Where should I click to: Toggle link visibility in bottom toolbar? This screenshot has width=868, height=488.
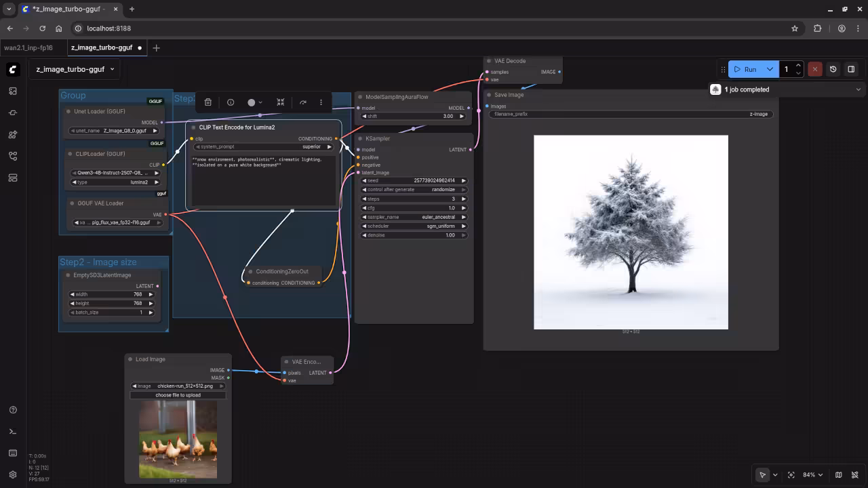coord(854,475)
